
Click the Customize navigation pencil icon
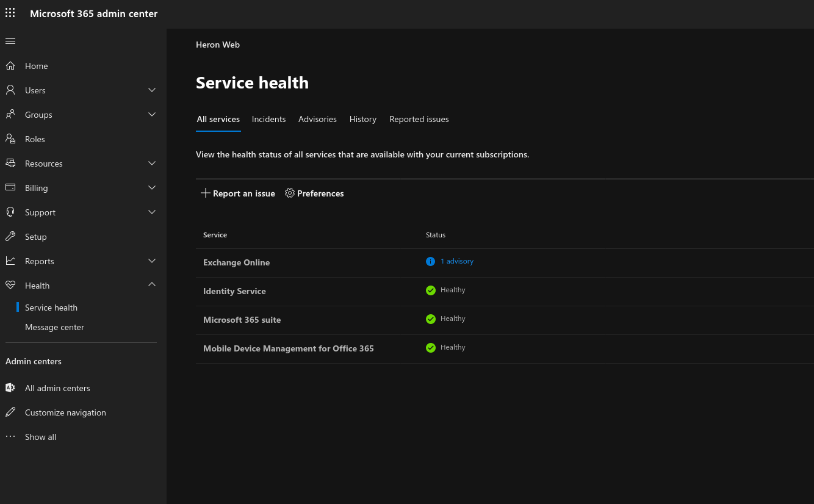[x=10, y=412]
